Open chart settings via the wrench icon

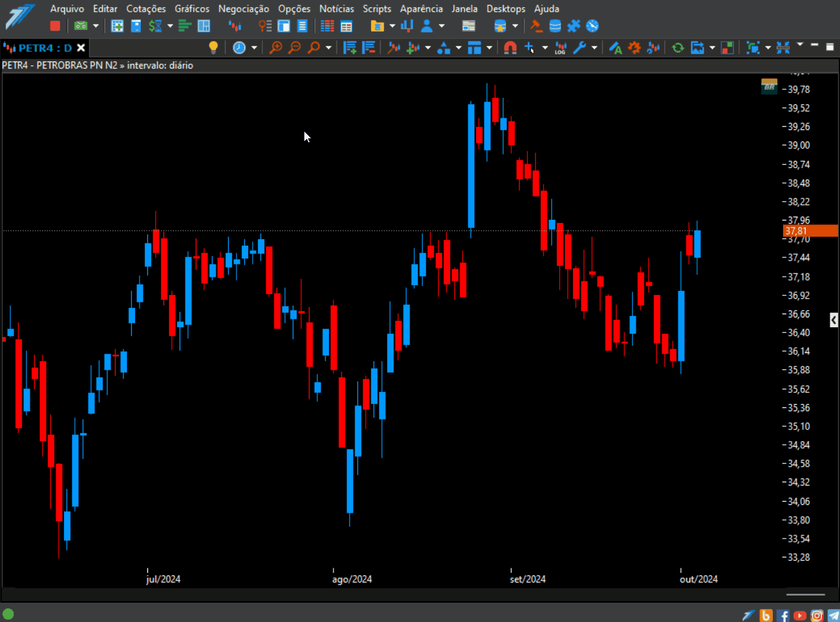pos(580,48)
